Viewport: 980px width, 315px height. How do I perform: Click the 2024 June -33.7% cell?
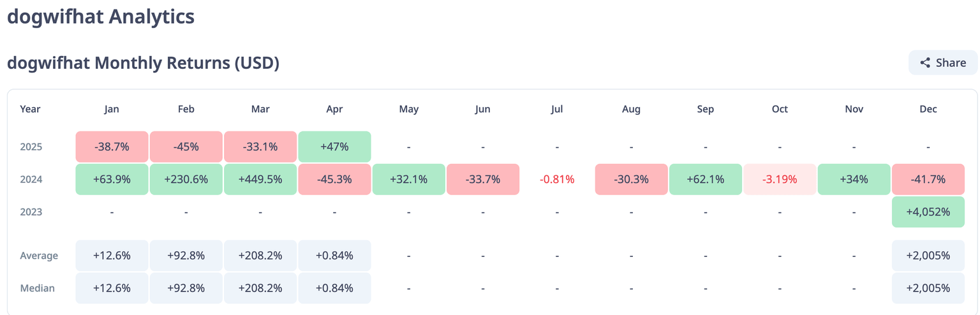483,179
